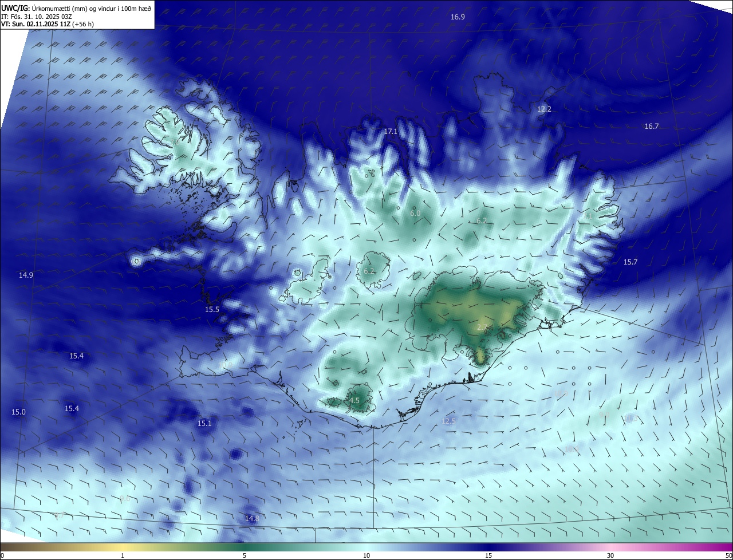Select the 15.1 value label

[x=204, y=423]
